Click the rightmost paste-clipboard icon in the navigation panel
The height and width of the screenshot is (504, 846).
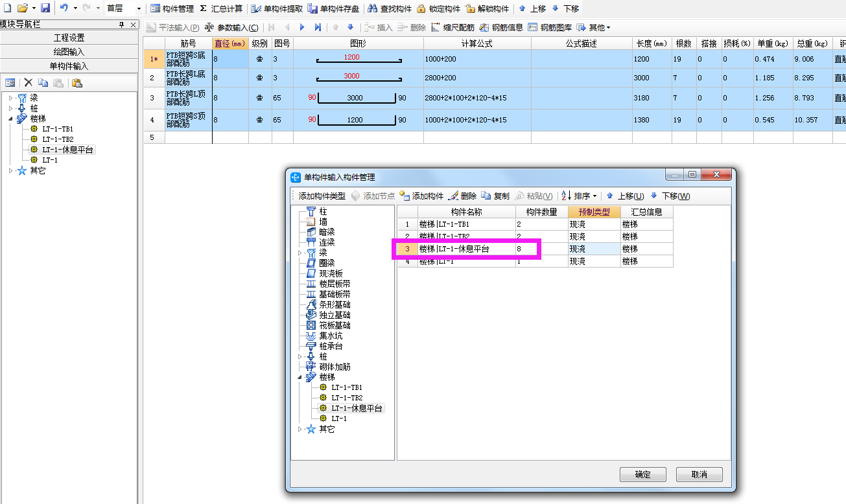coord(77,82)
